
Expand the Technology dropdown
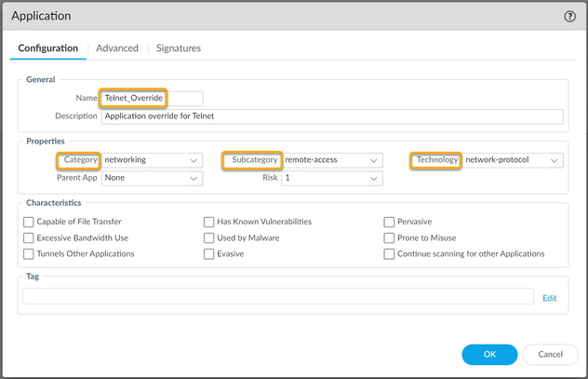513,160
